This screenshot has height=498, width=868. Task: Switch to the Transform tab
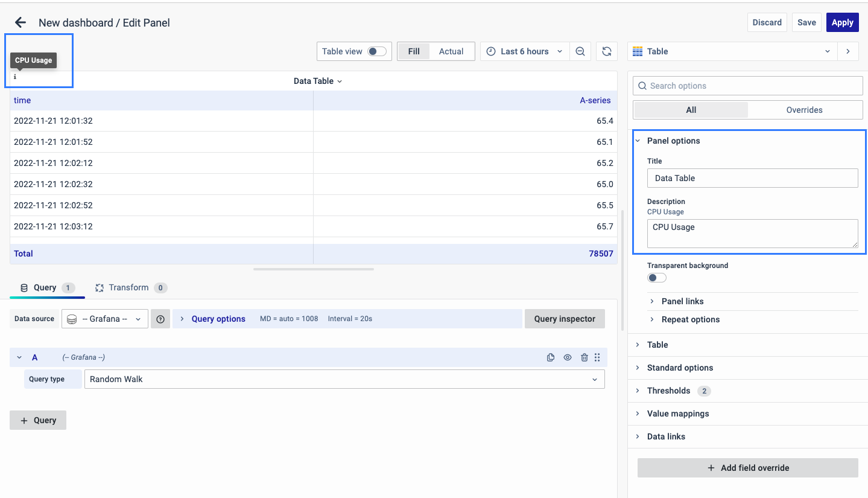pos(128,287)
